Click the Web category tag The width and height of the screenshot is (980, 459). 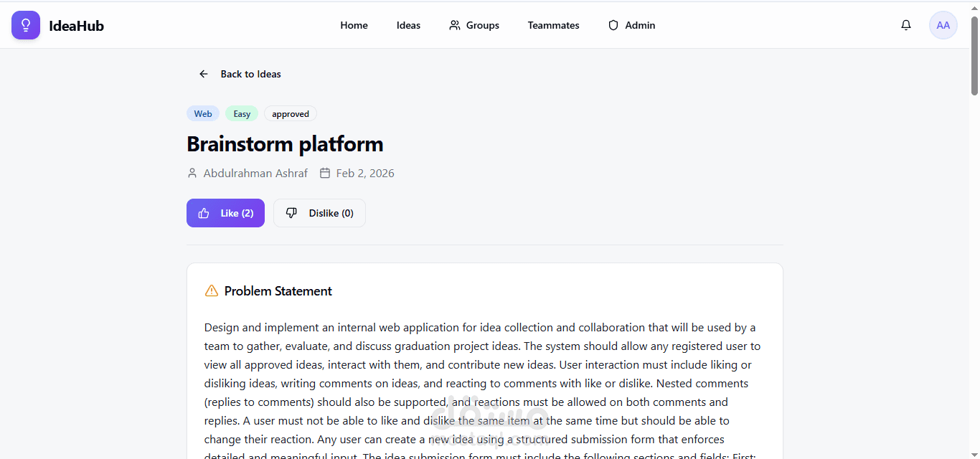[x=203, y=114]
